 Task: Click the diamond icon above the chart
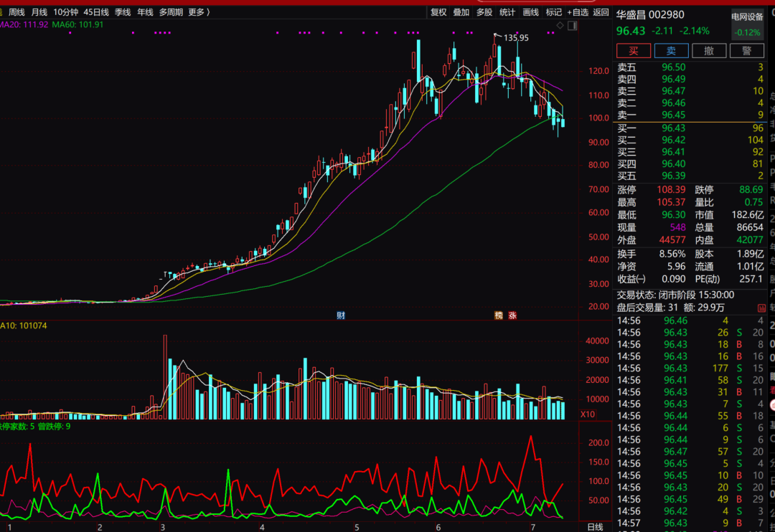point(560,25)
